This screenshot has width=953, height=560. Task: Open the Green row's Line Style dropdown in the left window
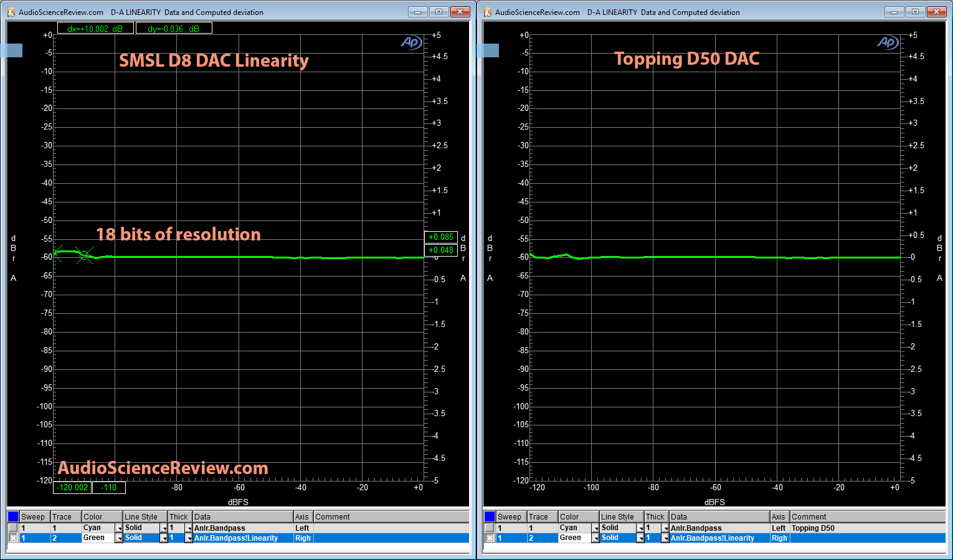(164, 538)
